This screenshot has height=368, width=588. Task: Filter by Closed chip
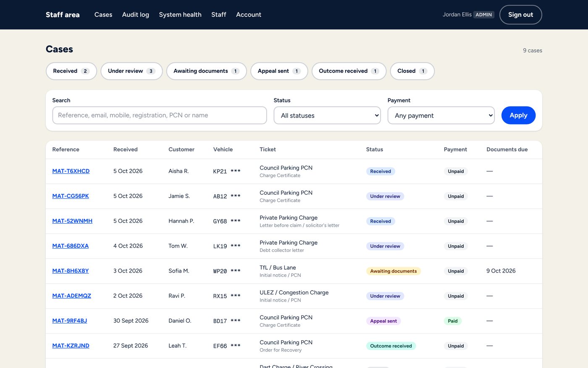click(412, 71)
